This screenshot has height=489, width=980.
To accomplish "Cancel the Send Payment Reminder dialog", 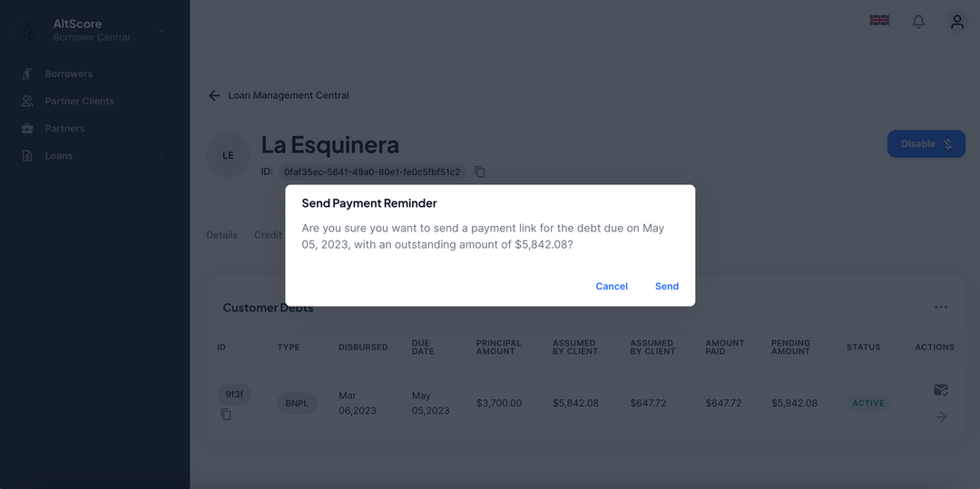I will [x=612, y=286].
